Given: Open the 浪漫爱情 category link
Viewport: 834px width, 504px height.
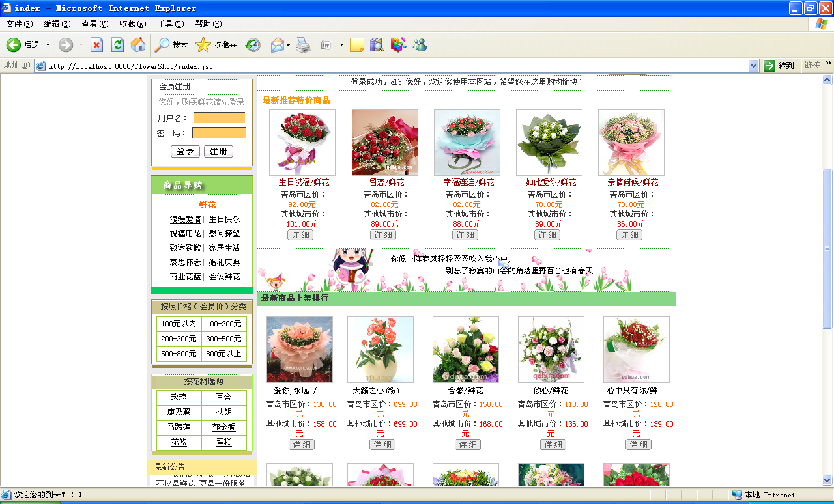Looking at the screenshot, I should (186, 219).
